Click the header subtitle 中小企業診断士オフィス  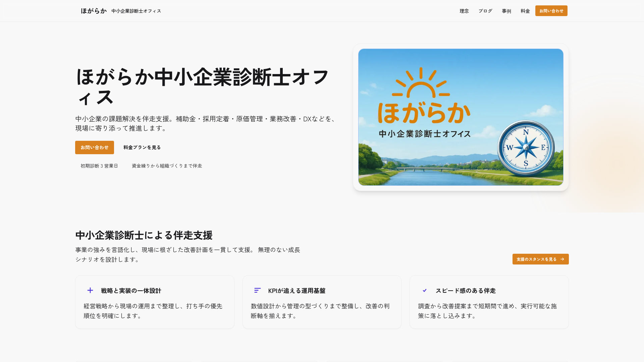tap(136, 11)
